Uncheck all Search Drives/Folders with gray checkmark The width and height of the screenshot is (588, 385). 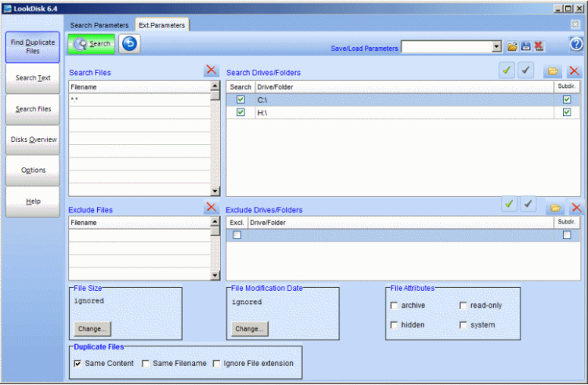pyautogui.click(x=526, y=70)
